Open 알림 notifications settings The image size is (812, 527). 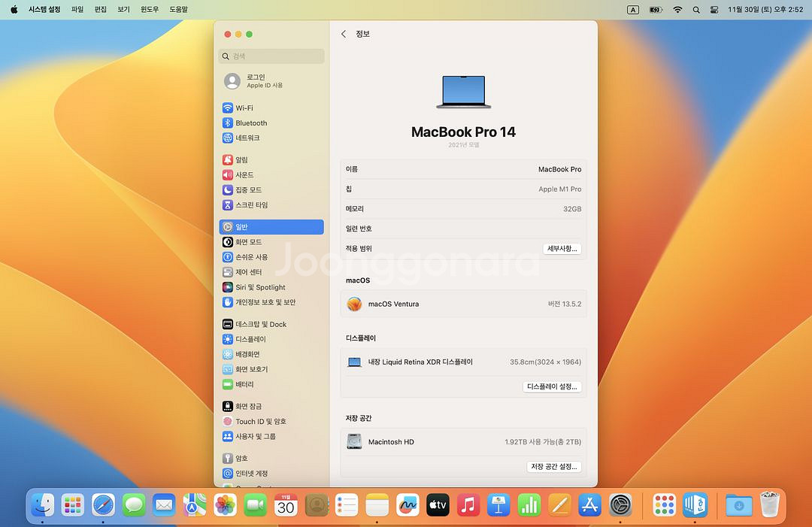click(x=271, y=159)
